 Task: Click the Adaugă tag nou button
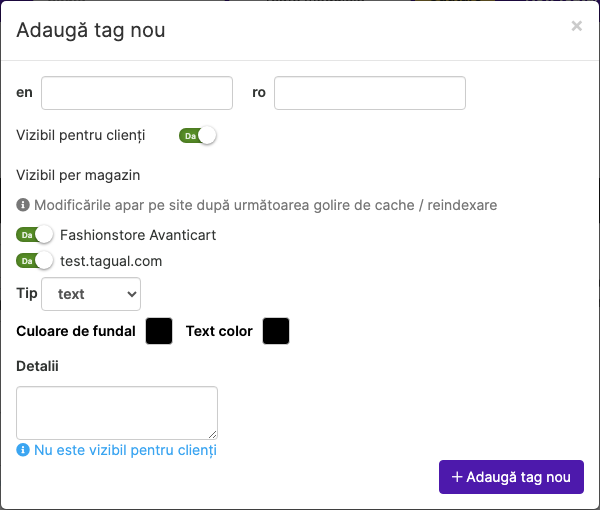[x=511, y=477]
